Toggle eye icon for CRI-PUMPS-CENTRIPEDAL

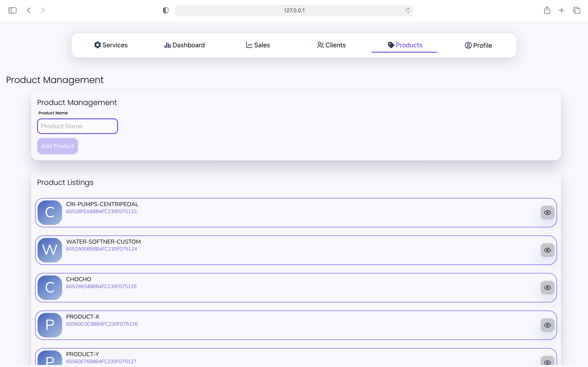[547, 213]
